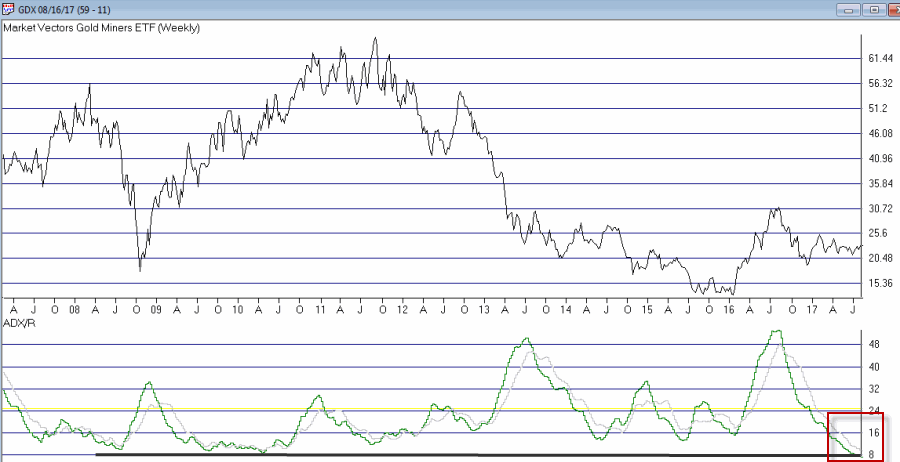This screenshot has width=900, height=462.
Task: Click the 14 year label on time axis
Action: point(565,309)
